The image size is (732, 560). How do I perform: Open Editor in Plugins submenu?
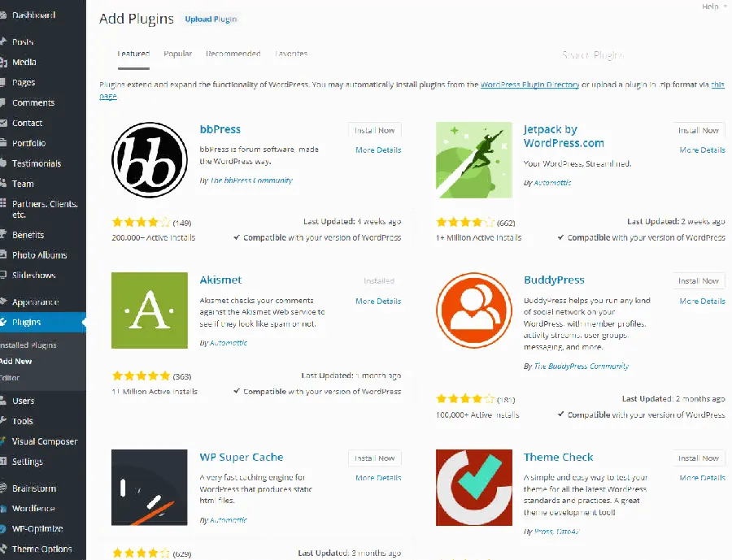point(10,378)
